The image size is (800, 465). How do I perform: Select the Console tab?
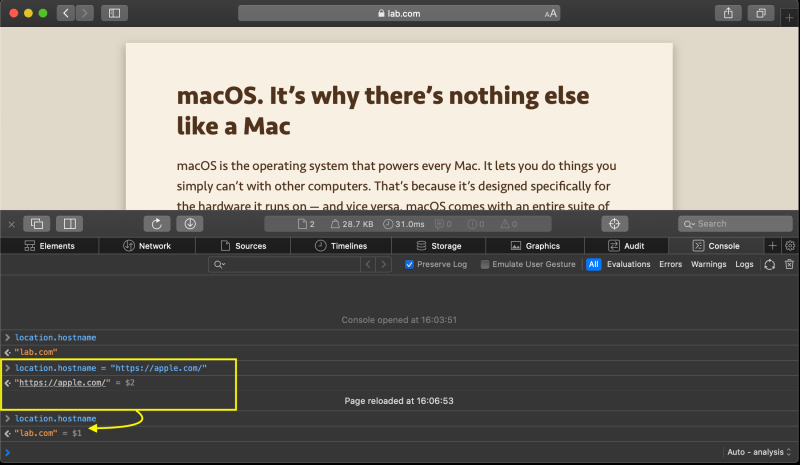click(x=716, y=246)
